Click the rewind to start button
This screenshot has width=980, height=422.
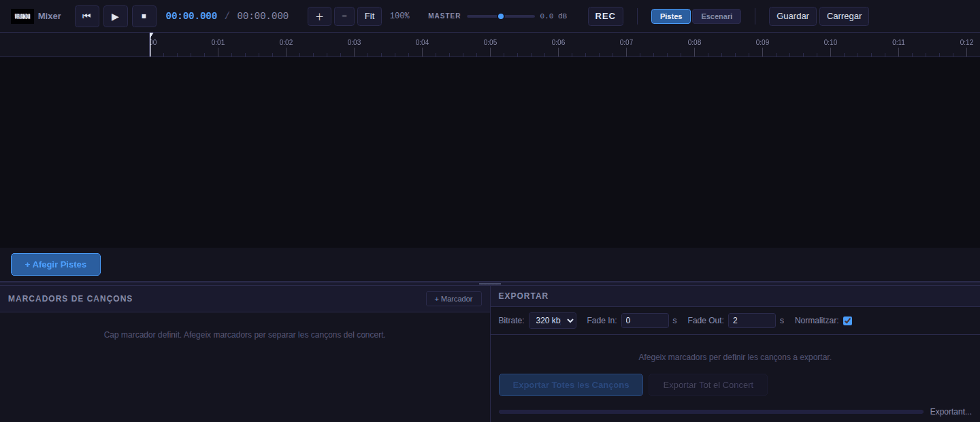pyautogui.click(x=87, y=16)
